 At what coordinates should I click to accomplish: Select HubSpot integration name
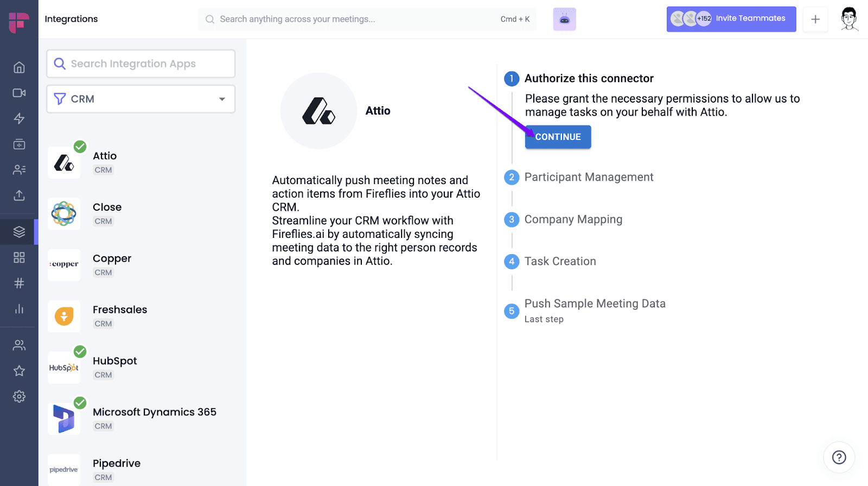click(114, 361)
